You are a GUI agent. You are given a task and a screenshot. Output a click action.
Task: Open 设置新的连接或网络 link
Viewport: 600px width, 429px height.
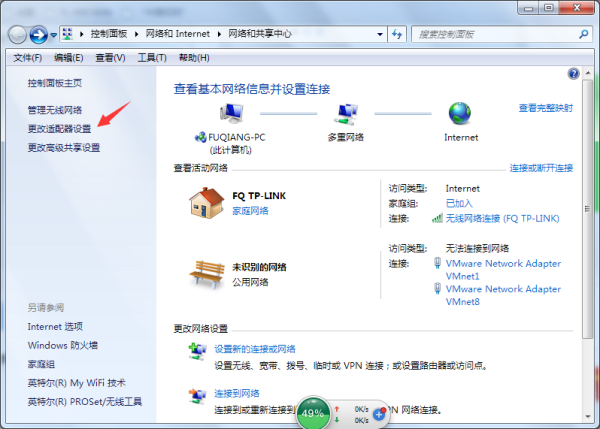click(x=255, y=349)
